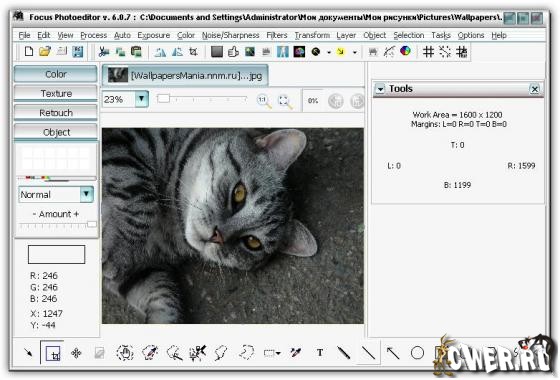Viewport: 560px width, 380px height.
Task: Open the 23% zoom level dropdown
Action: point(141,99)
